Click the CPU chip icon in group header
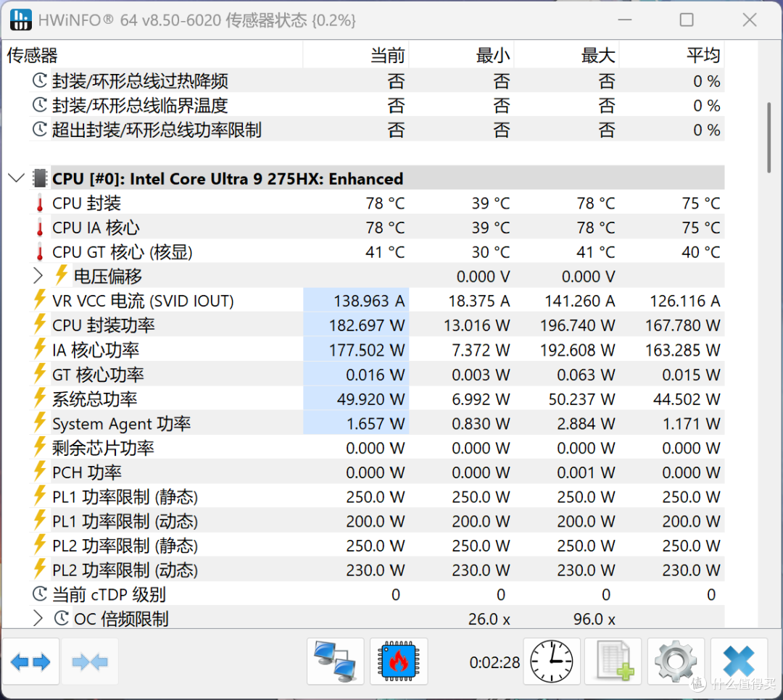 [40, 178]
